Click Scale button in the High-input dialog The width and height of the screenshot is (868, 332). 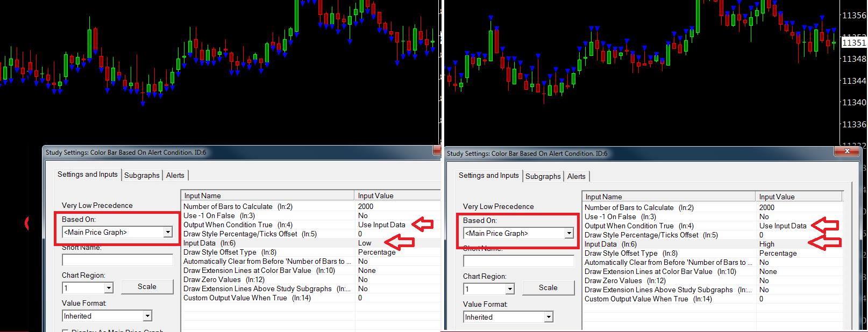(548, 288)
